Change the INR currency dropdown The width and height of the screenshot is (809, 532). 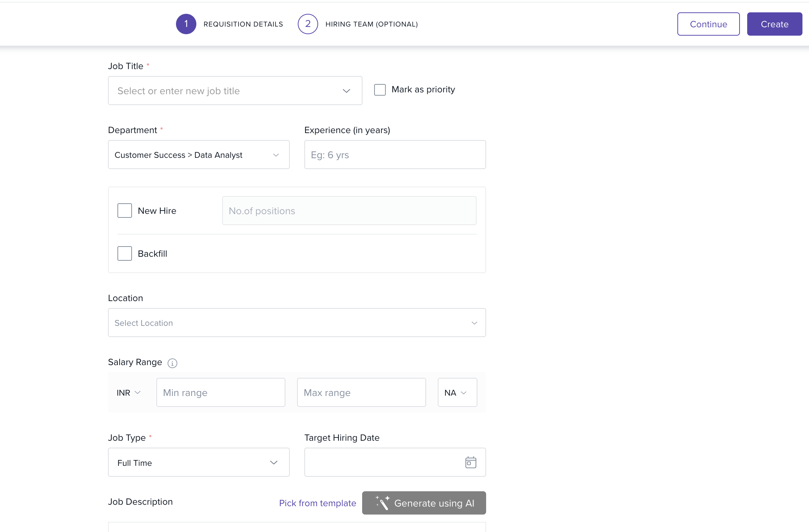128,393
